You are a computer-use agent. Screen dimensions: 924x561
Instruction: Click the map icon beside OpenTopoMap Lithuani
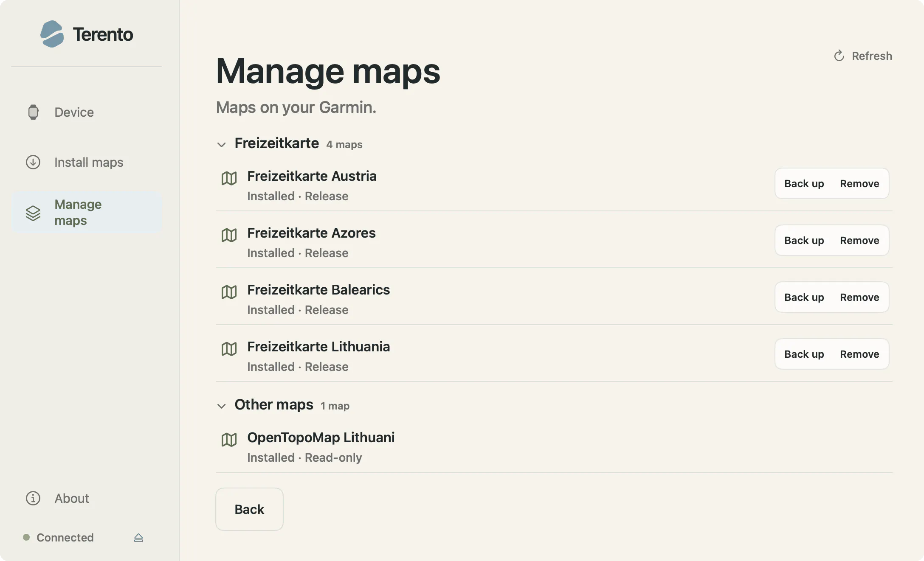click(229, 440)
